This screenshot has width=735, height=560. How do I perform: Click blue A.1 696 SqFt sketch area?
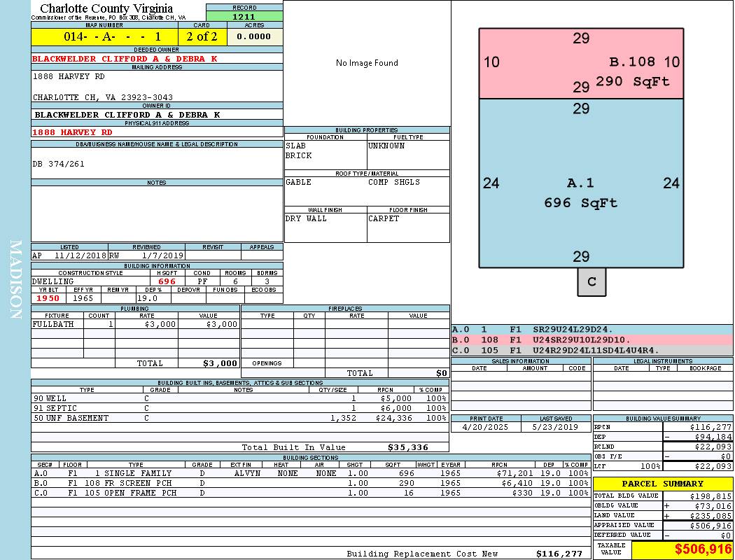tap(581, 183)
